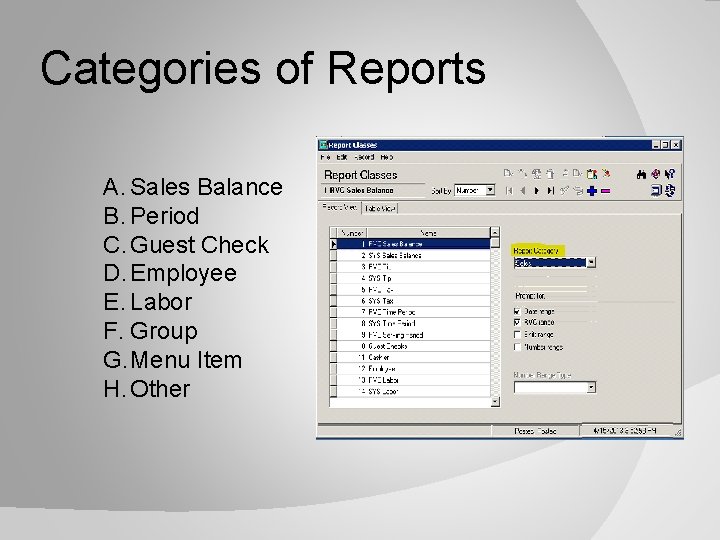Go to the previous record arrow
The width and height of the screenshot is (720, 540).
point(523,190)
